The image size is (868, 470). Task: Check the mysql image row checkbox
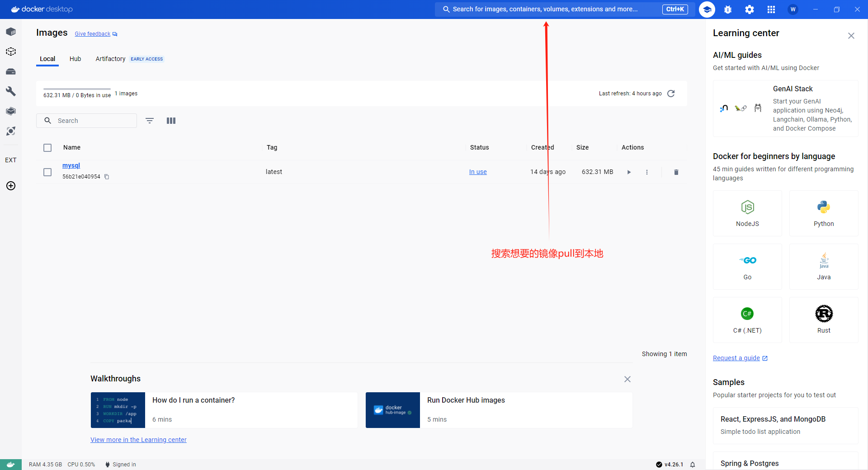coord(47,172)
